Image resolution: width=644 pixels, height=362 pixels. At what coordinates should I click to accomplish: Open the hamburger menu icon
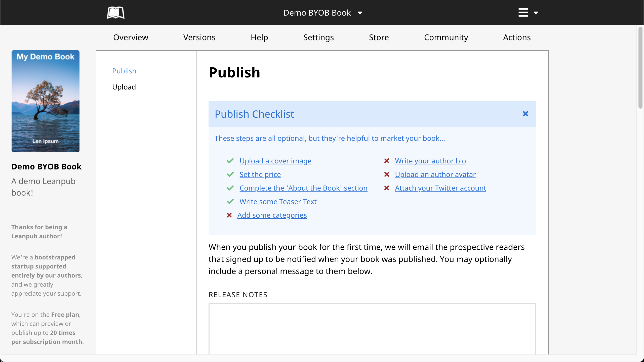tap(523, 13)
